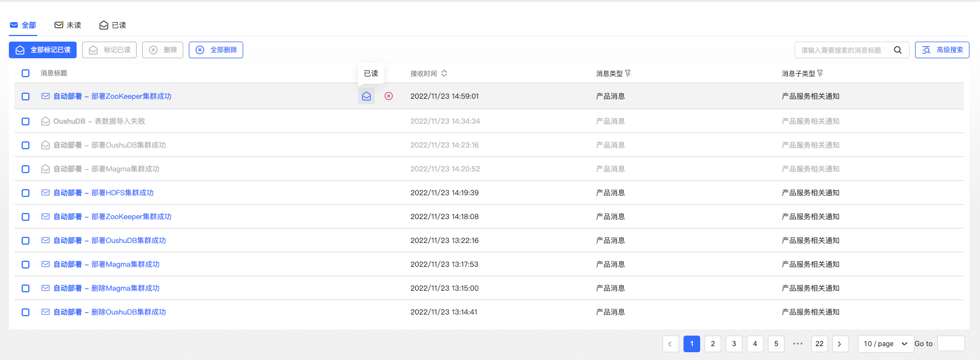Open 高级搜索 advanced search panel
This screenshot has height=360, width=980.
pos(942,50)
